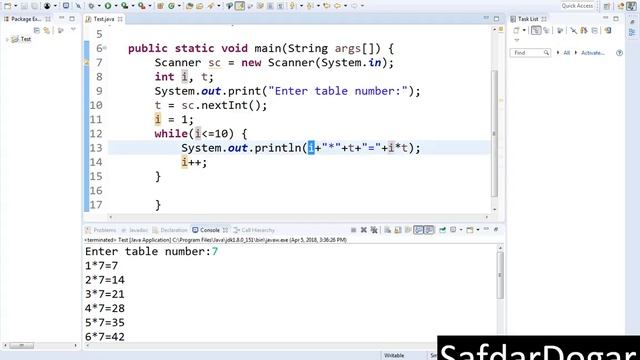The image size is (640, 360).
Task: Toggle Show Console on standard error
Action: pyautogui.click(x=429, y=230)
